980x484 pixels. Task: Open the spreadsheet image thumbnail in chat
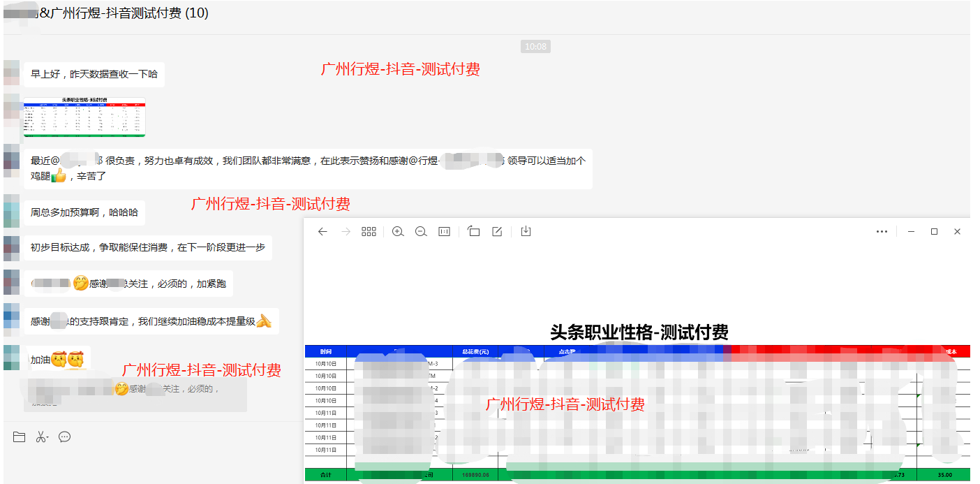pyautogui.click(x=85, y=117)
